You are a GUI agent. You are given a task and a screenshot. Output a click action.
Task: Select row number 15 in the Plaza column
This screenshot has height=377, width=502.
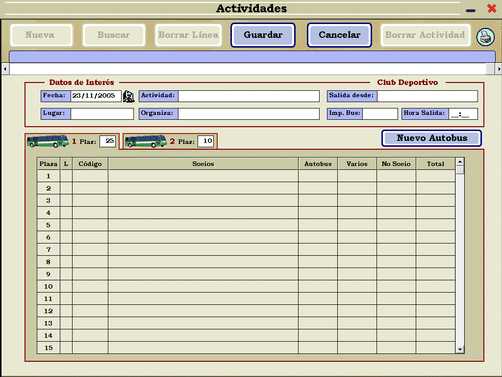pos(48,348)
